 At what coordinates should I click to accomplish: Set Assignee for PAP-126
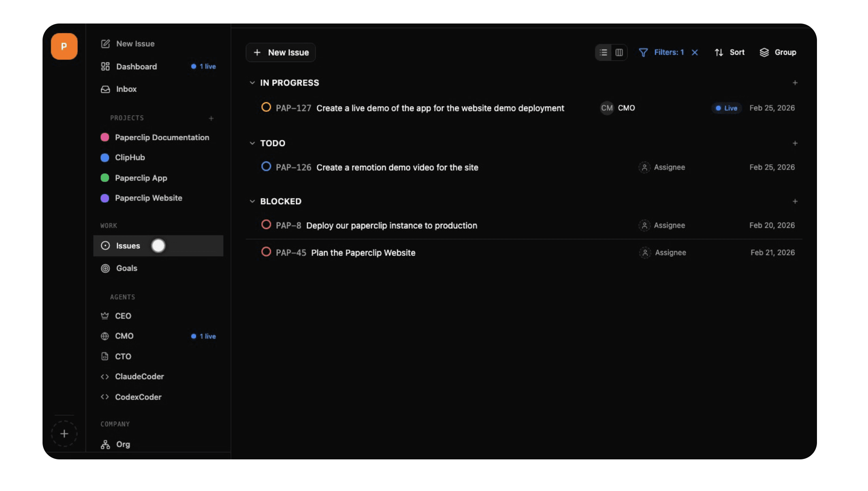(662, 167)
